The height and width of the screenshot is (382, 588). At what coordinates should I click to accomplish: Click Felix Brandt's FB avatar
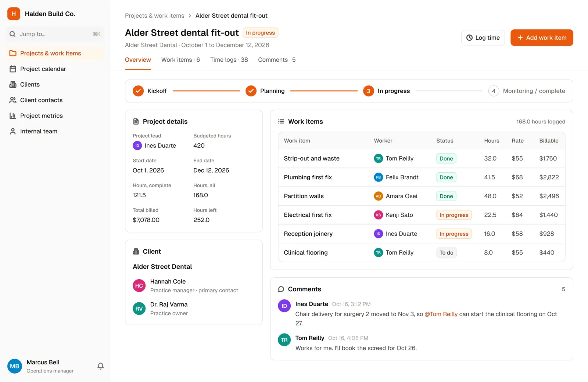coord(379,177)
